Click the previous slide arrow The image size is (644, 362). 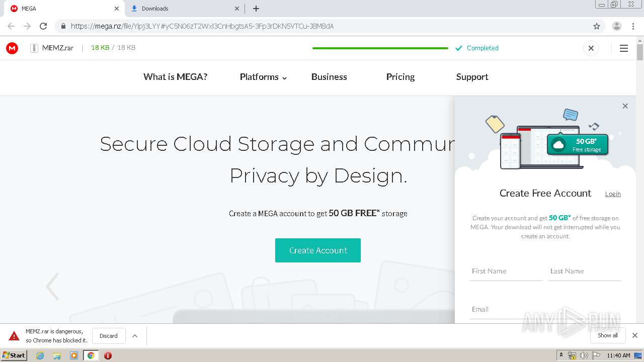tap(52, 287)
